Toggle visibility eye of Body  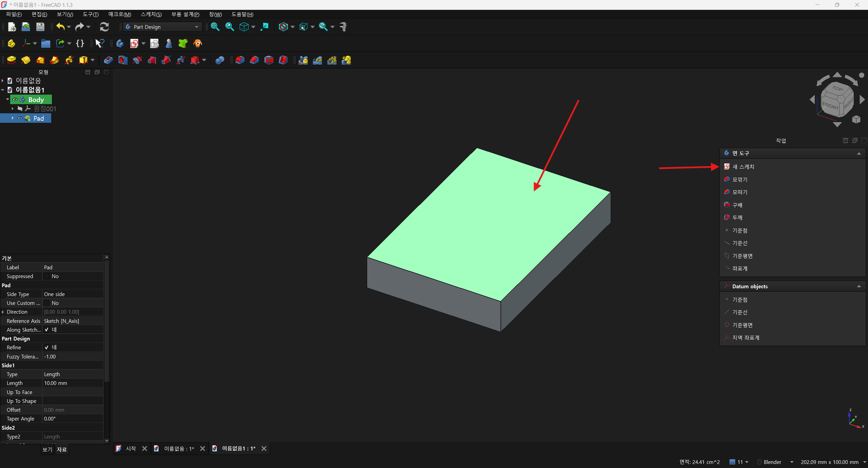[15, 99]
